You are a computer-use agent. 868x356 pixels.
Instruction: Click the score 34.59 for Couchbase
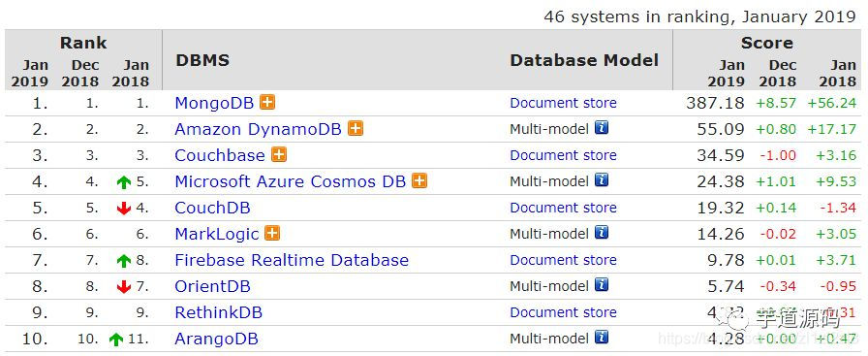pyautogui.click(x=721, y=155)
